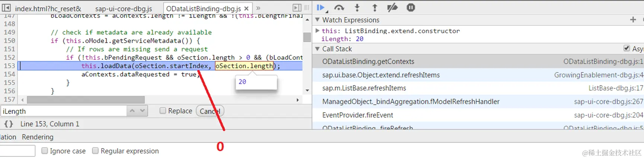This screenshot has width=644, height=159.
Task: Pretty print source with braces icon
Action: (9, 124)
